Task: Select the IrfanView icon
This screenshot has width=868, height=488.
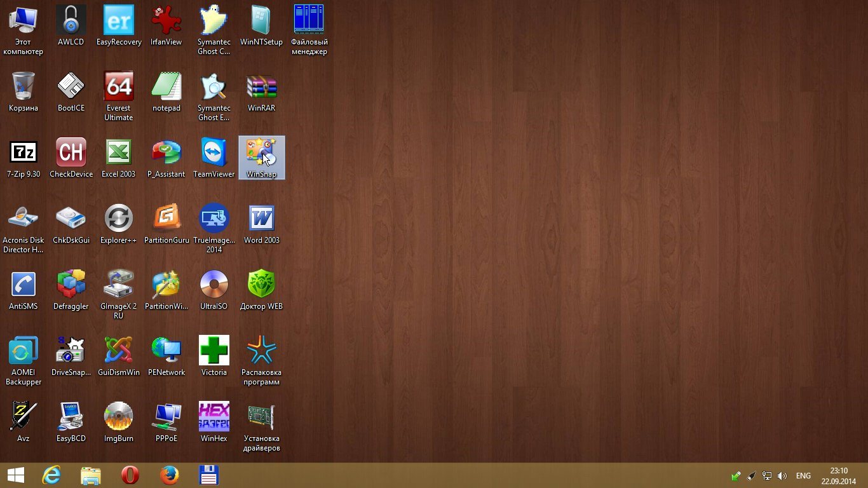Action: 166,25
